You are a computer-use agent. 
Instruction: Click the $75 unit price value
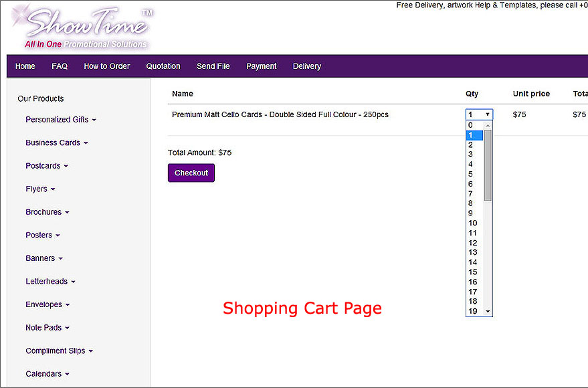(x=519, y=114)
